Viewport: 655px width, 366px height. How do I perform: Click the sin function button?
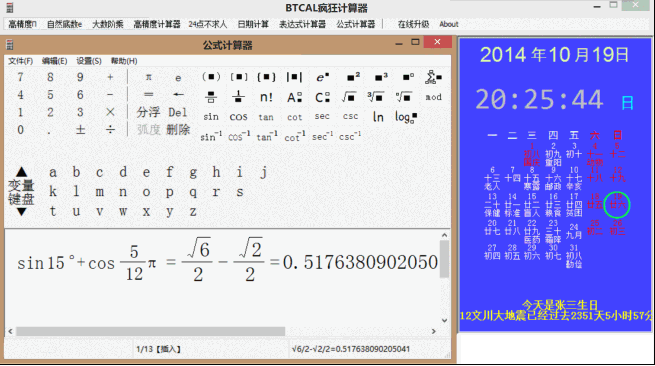click(x=211, y=117)
